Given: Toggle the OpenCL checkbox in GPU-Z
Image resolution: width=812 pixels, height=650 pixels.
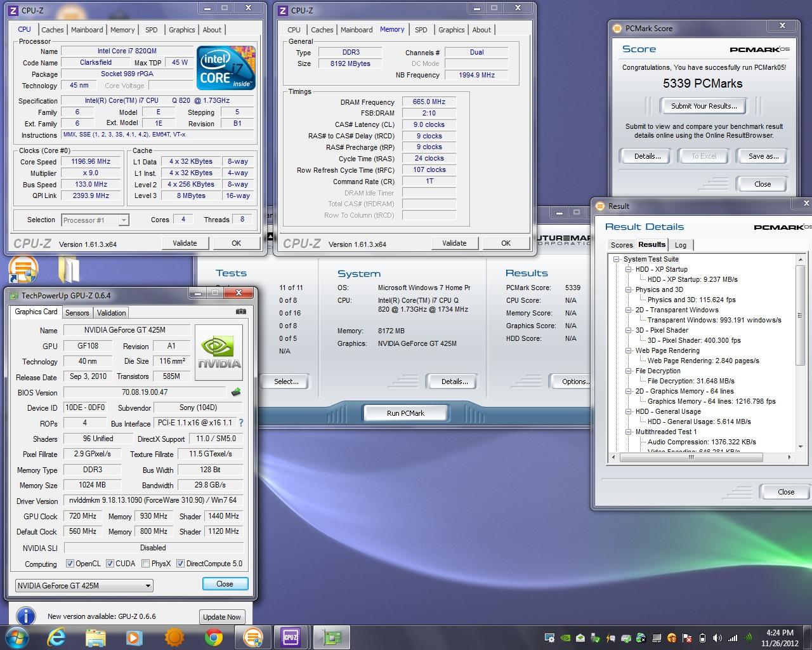Looking at the screenshot, I should click(70, 564).
